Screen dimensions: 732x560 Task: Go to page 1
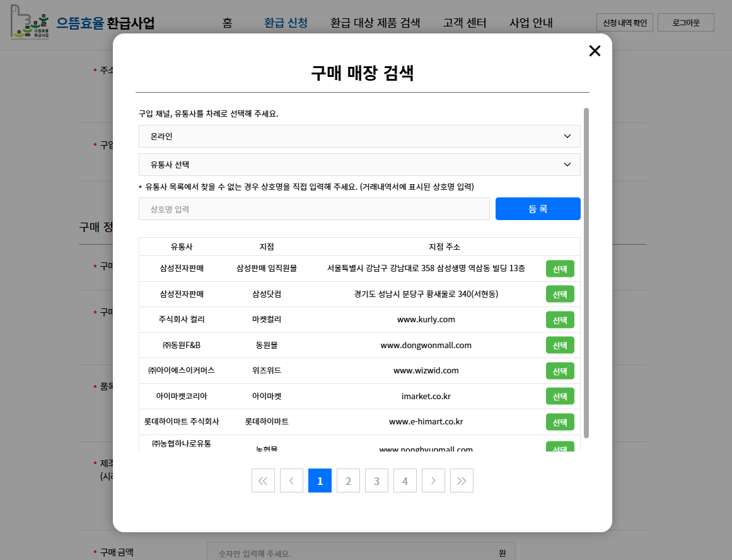point(320,481)
